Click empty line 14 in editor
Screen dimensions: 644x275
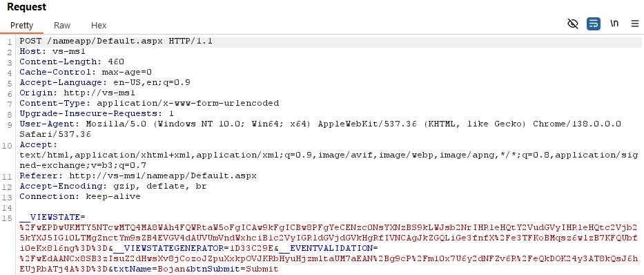[x=329, y=207]
